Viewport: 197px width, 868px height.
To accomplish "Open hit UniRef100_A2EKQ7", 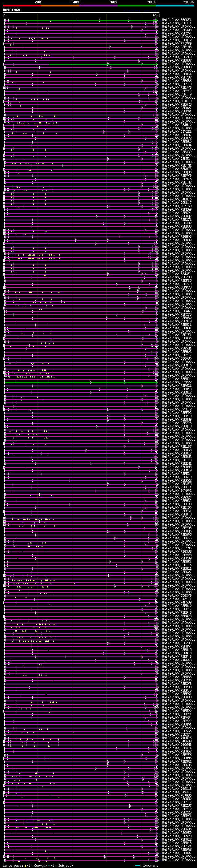I will [x=176, y=135].
